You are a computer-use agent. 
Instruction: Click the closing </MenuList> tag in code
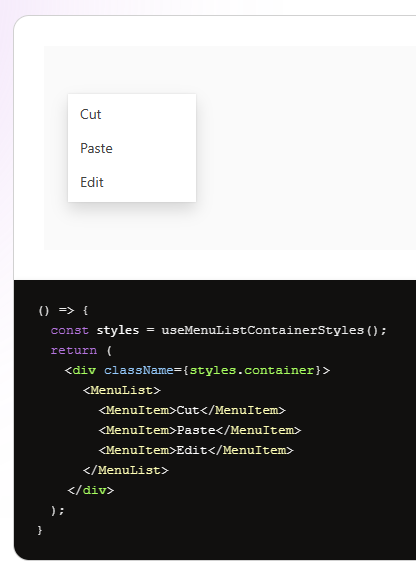(126, 470)
